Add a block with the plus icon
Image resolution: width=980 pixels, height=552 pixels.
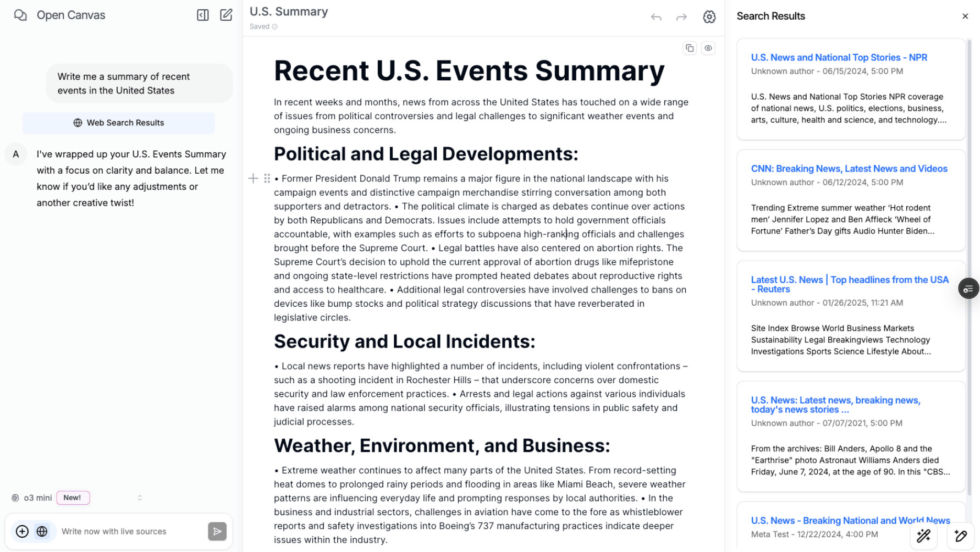click(x=253, y=178)
